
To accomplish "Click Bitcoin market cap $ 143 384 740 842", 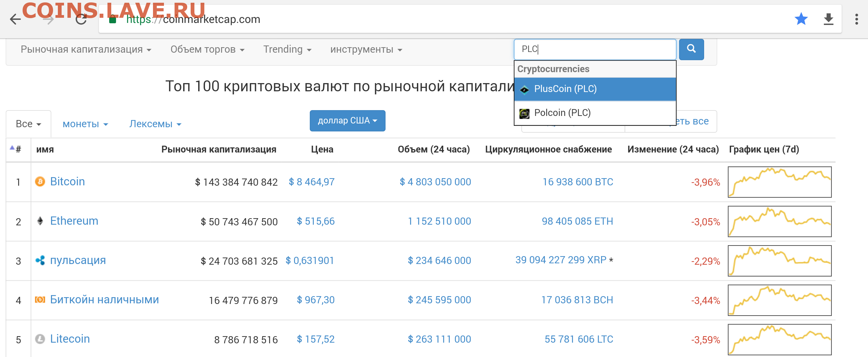I will 236,182.
